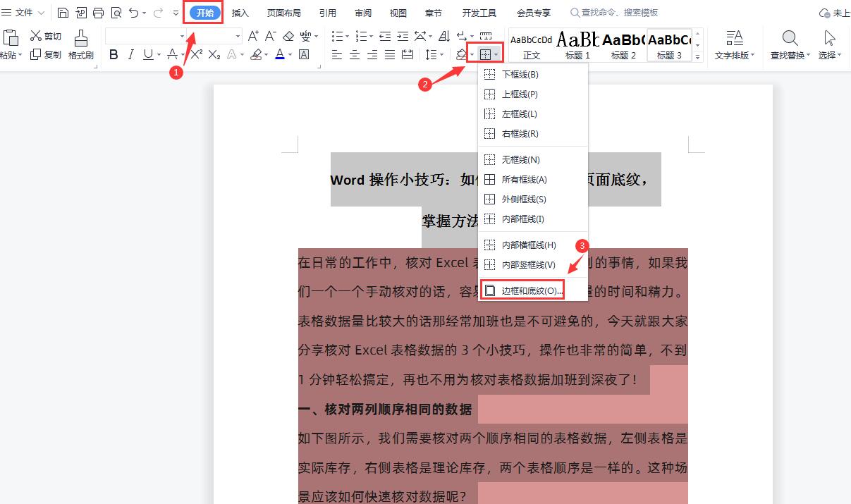
Task: Select the Clear Formatting eraser icon
Action: click(288, 35)
